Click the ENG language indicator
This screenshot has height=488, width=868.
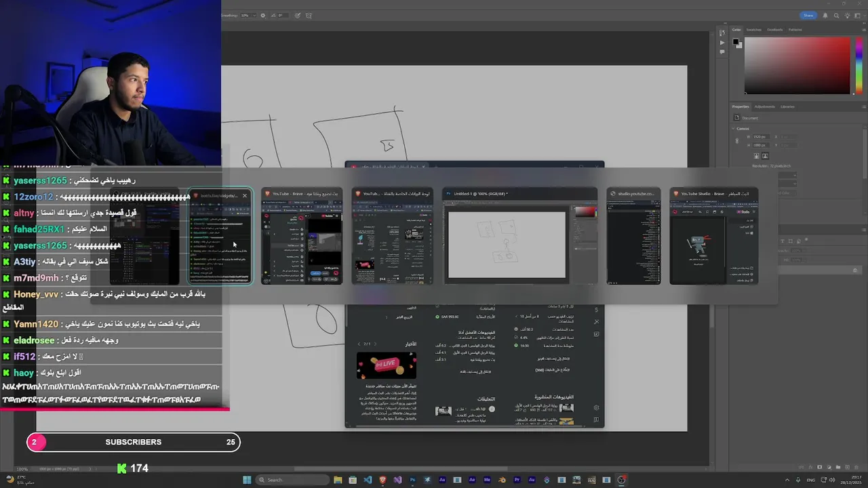coord(811,480)
